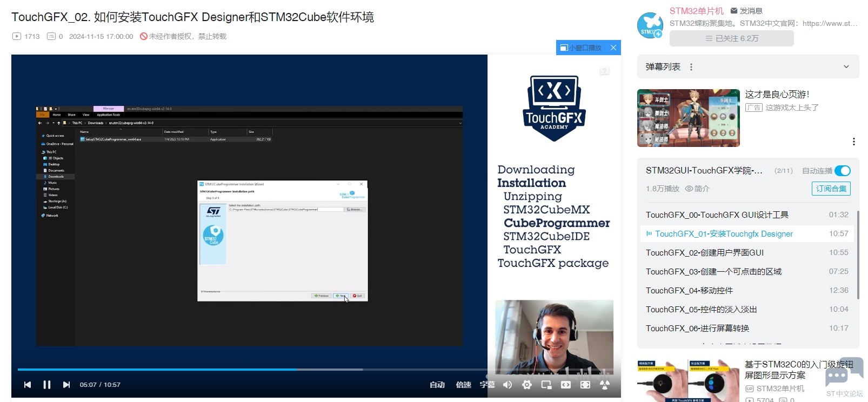Open the 弹幕列表 three-dot options

[691, 67]
